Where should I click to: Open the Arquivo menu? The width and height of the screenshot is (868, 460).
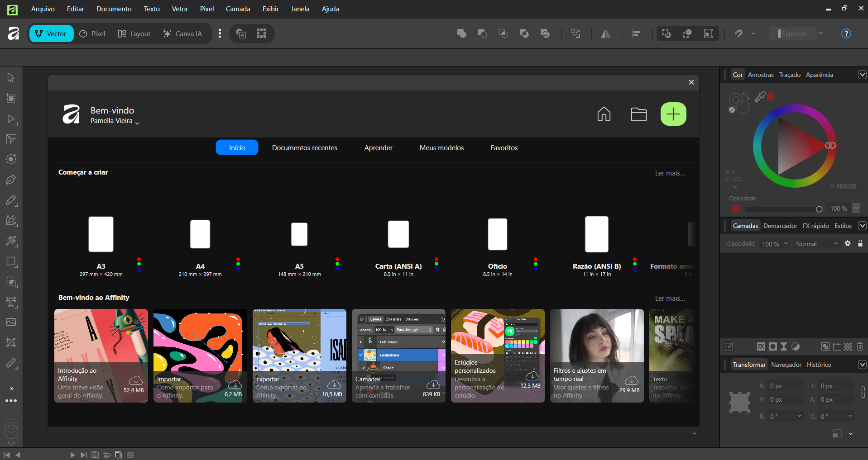pyautogui.click(x=43, y=9)
